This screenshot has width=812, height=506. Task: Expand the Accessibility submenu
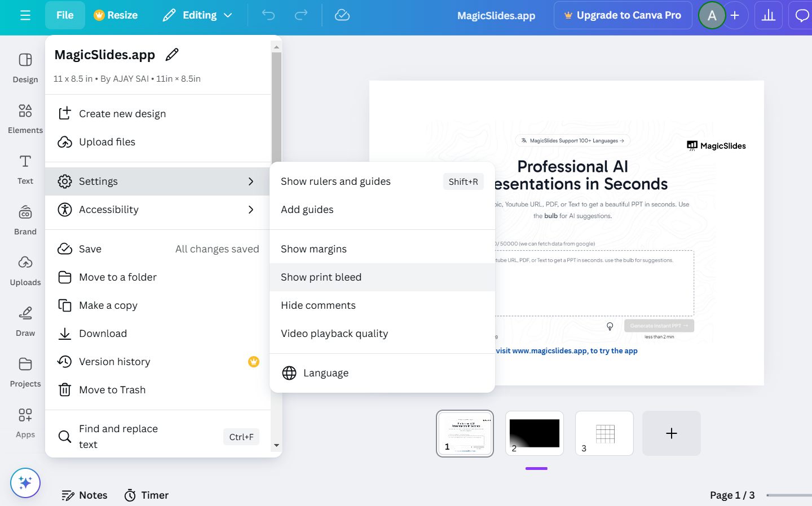pyautogui.click(x=158, y=210)
